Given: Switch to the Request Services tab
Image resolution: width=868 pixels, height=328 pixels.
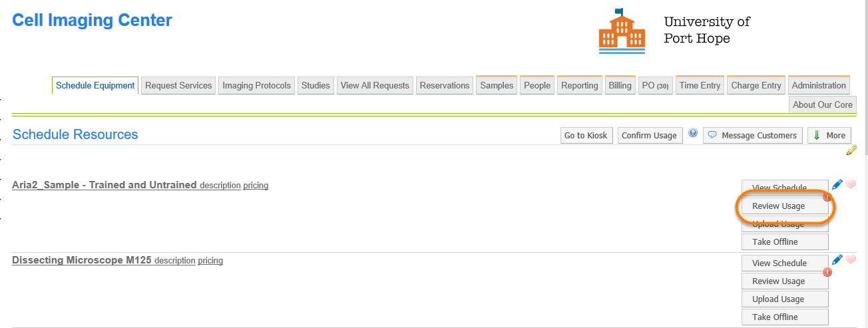Looking at the screenshot, I should (178, 85).
